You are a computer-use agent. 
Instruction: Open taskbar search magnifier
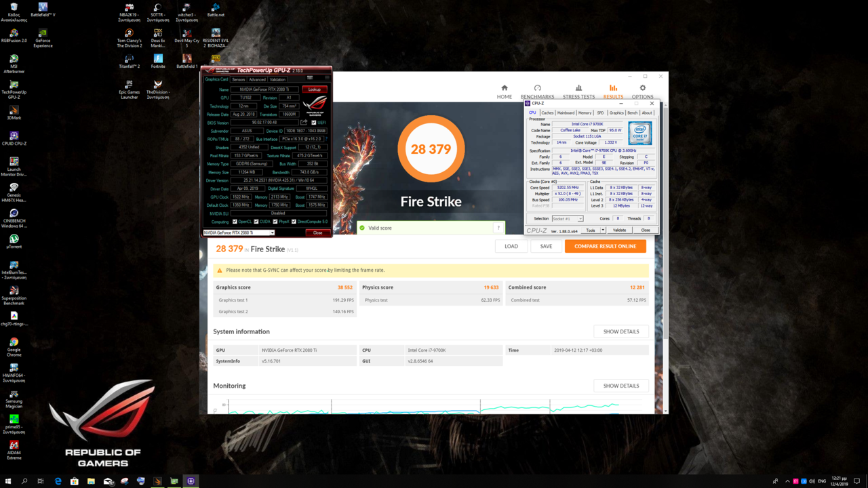point(24,481)
